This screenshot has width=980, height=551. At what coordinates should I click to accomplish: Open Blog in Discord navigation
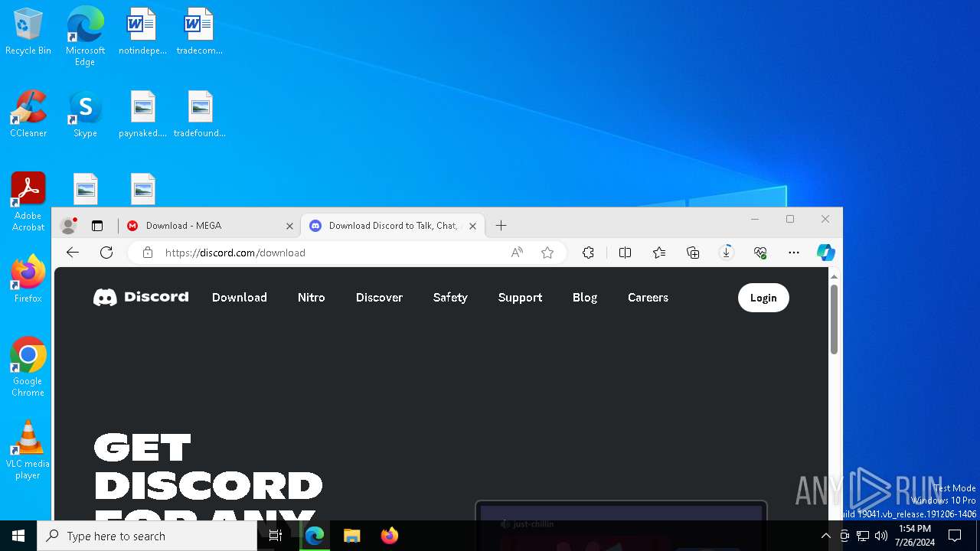coord(585,298)
